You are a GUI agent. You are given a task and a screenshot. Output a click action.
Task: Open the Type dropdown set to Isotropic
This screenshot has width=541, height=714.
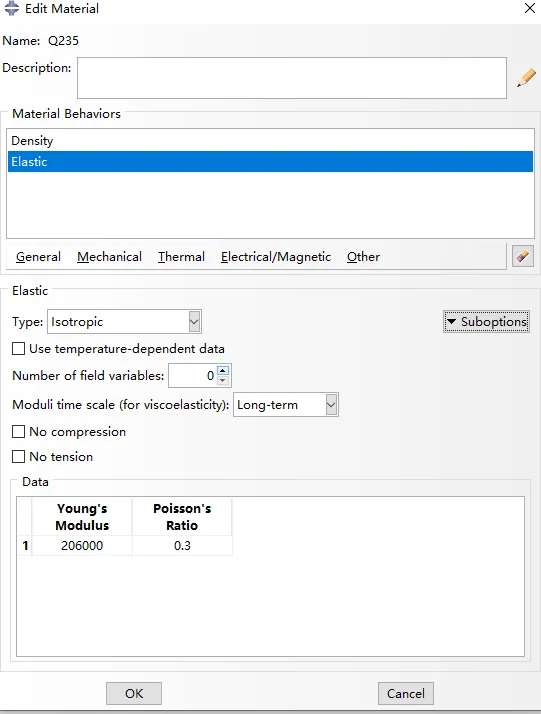click(124, 322)
